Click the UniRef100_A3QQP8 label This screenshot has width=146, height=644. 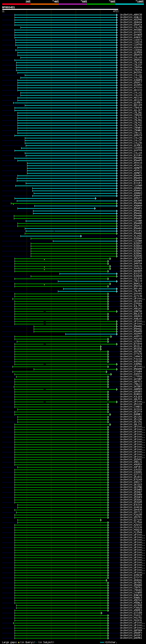(x=131, y=80)
